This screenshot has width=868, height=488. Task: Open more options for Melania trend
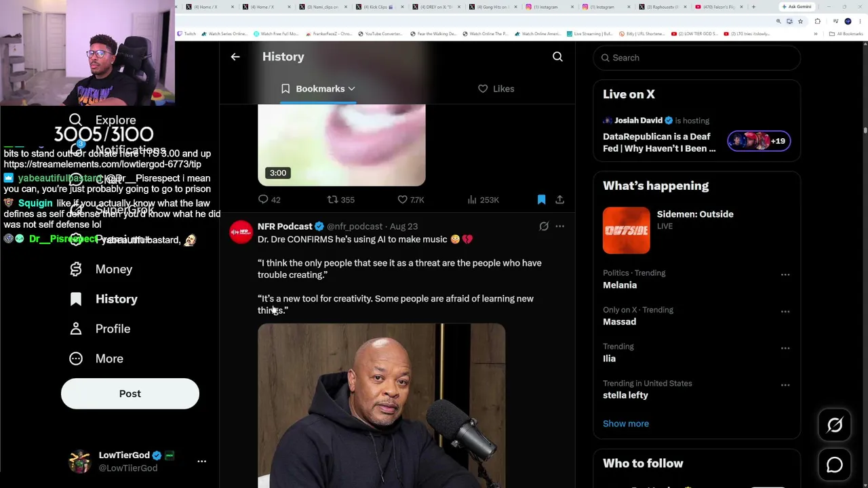[x=785, y=274]
